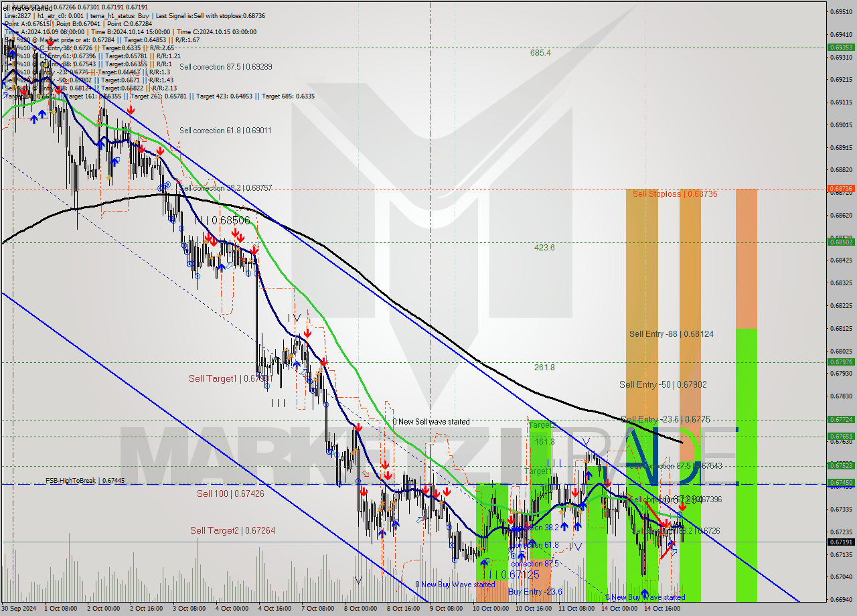Click the 'Sell Entry -50 | 0.67902' label
Screen dimensions: 857x616
tap(663, 384)
